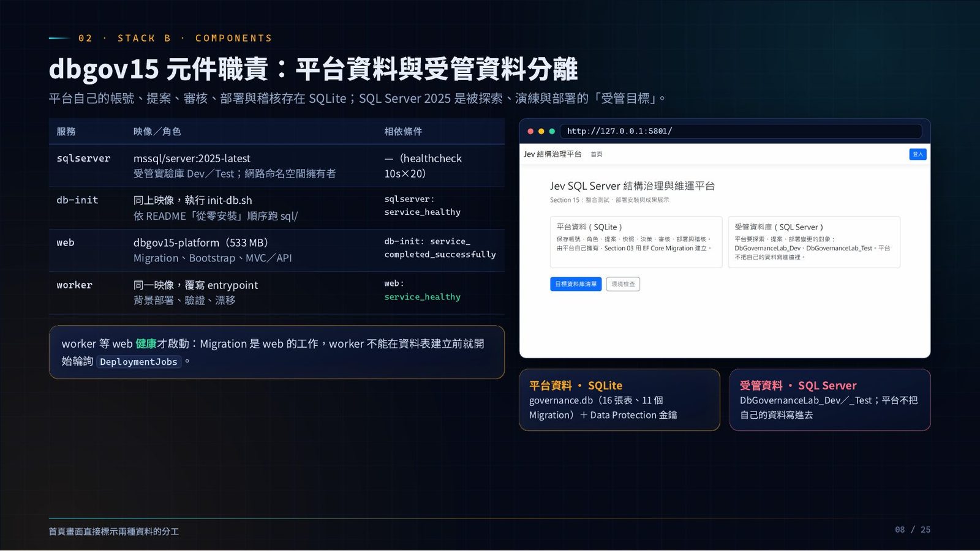980x551 pixels.
Task: Click the yellow dot in the browser mockup
Action: tap(541, 131)
